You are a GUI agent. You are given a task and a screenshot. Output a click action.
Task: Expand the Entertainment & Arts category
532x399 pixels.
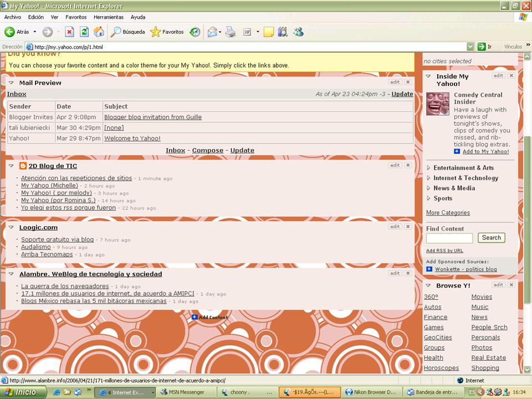428,167
